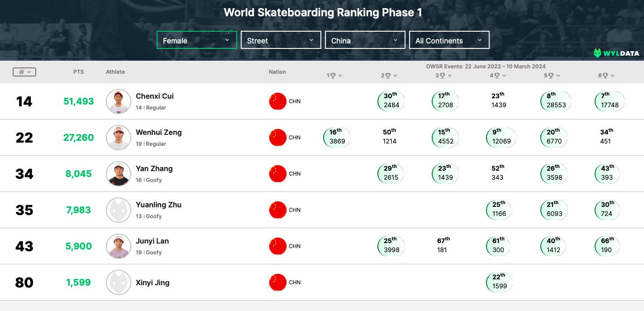The width and height of the screenshot is (644, 311).
Task: Click the WYLDATA logo icon
Action: click(x=598, y=53)
